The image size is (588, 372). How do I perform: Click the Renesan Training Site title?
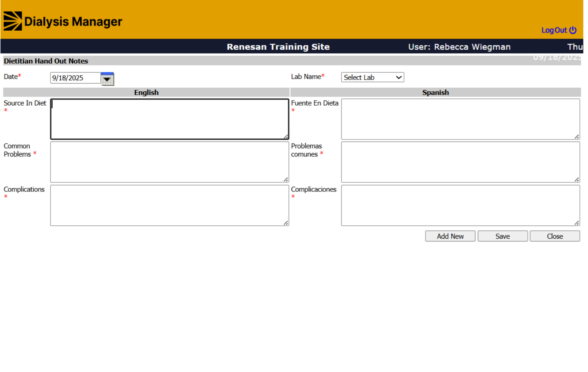278,47
